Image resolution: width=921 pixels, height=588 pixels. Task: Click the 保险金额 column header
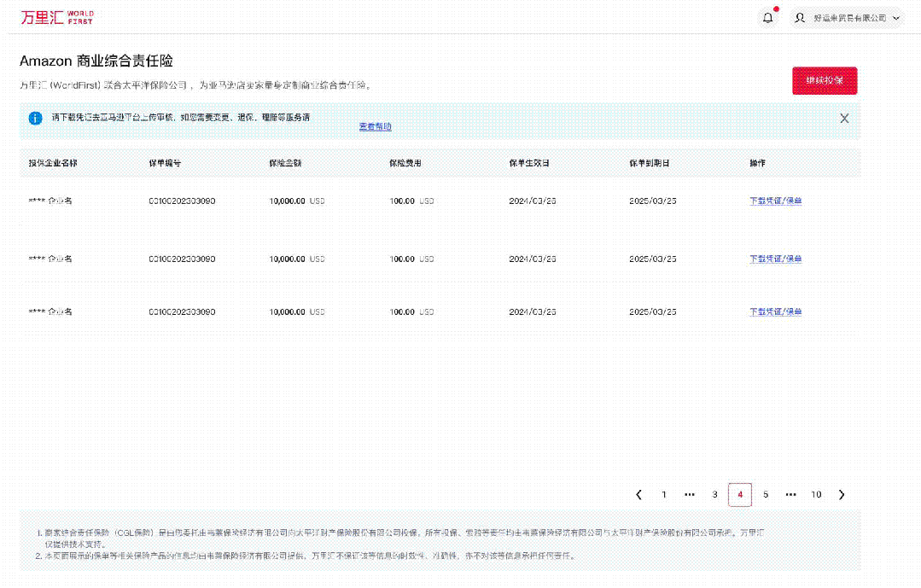click(285, 163)
